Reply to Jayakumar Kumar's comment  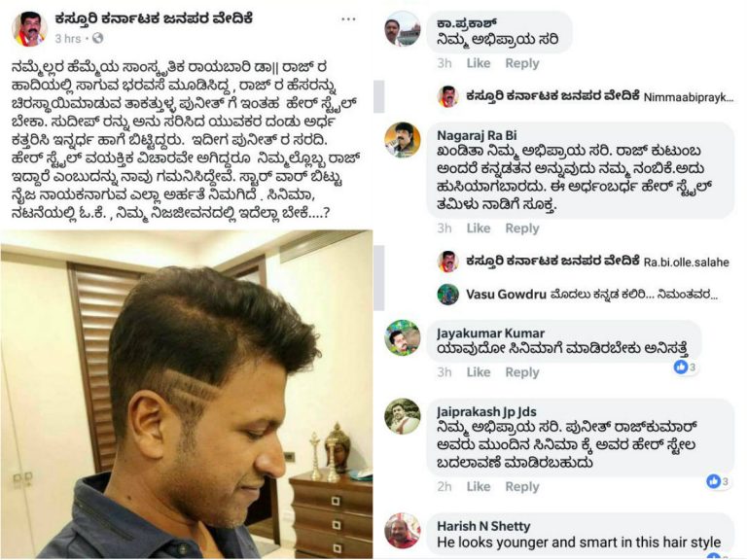[x=522, y=372]
